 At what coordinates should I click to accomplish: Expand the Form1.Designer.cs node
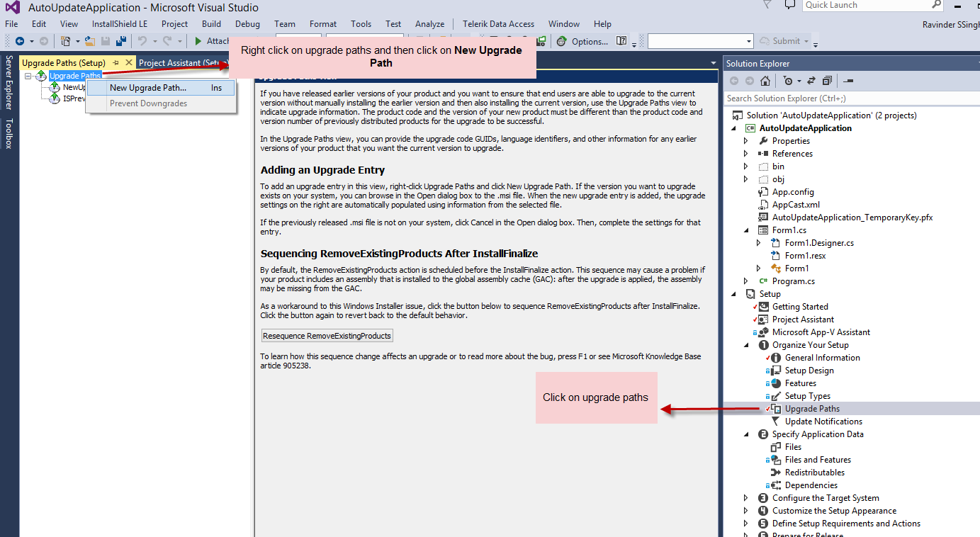(x=758, y=243)
